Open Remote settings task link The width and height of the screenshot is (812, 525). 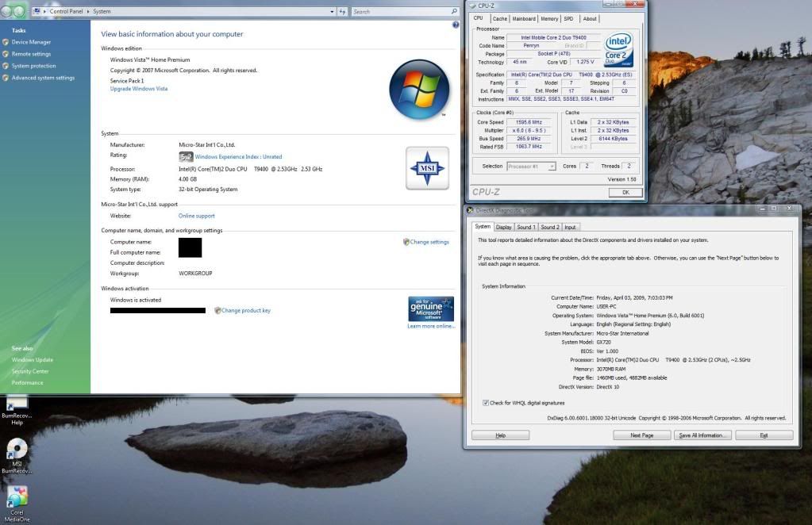click(x=31, y=54)
